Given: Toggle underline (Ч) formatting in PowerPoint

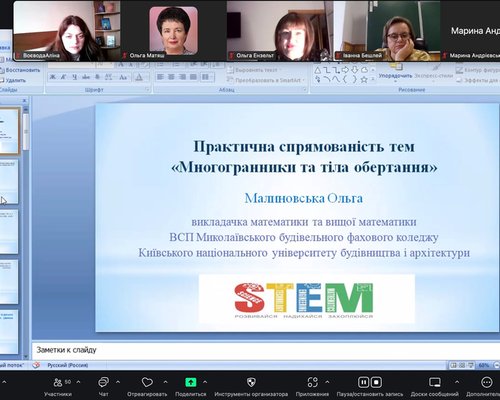Looking at the screenshot, I should [74, 77].
